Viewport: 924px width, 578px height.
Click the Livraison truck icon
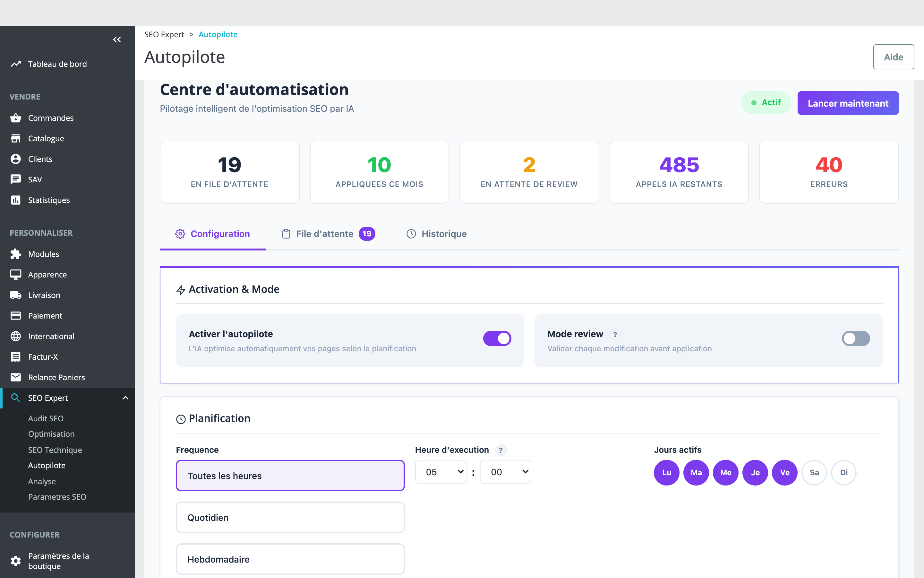click(x=16, y=295)
